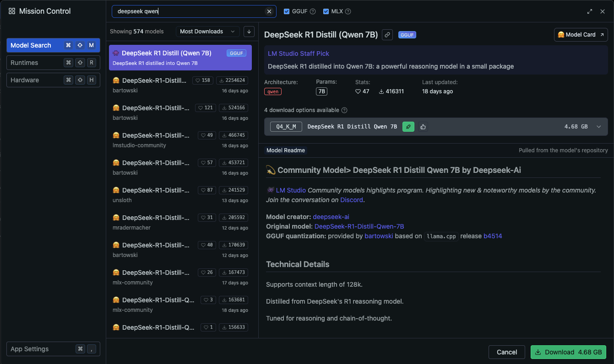Toggle the GGUF checkbox
The image size is (614, 364).
point(287,11)
